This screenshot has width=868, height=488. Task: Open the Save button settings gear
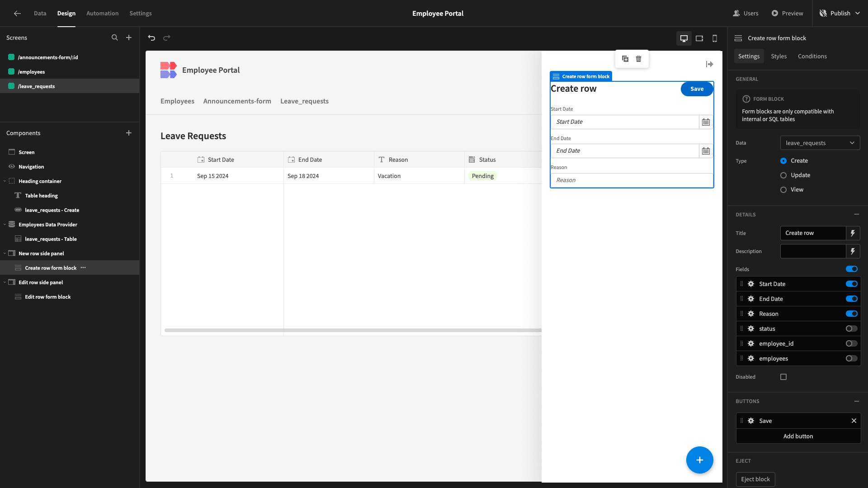[751, 421]
